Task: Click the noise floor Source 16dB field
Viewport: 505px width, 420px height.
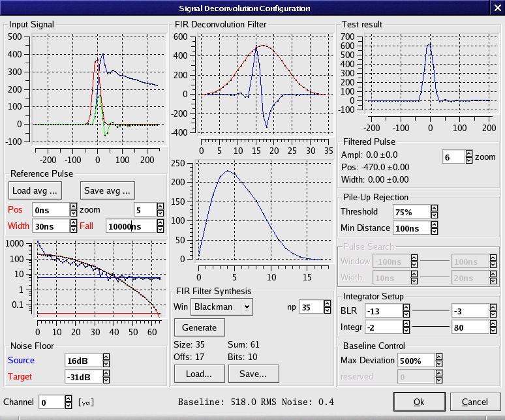Action: [x=84, y=361]
